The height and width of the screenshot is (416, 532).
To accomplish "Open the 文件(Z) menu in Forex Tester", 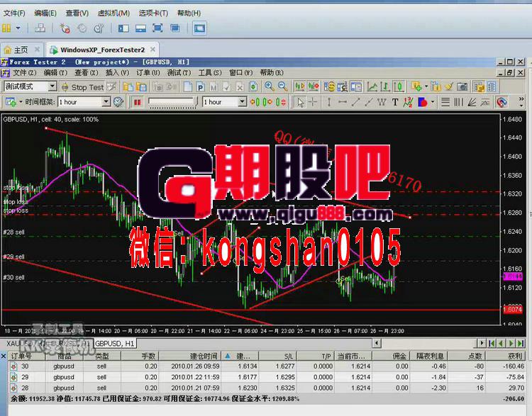I will click(24, 72).
